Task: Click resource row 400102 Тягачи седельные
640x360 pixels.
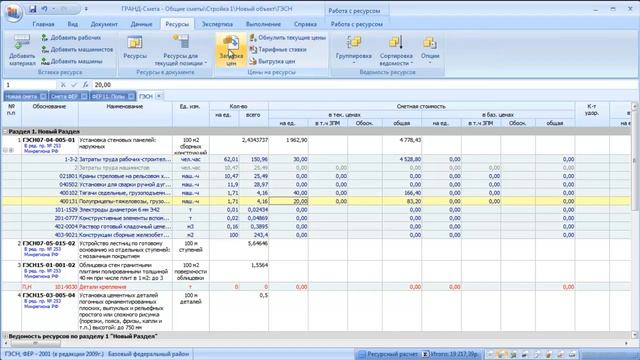Action: [x=318, y=193]
